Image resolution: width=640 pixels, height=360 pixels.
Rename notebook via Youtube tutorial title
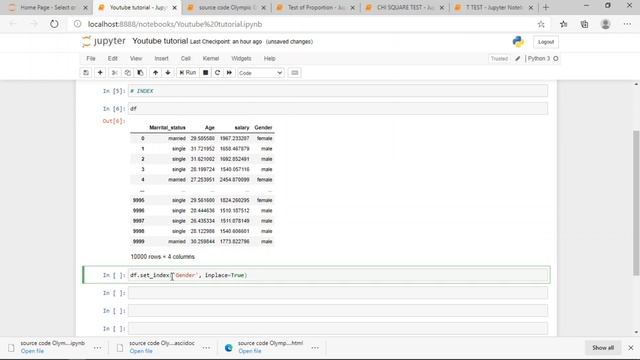(160, 41)
